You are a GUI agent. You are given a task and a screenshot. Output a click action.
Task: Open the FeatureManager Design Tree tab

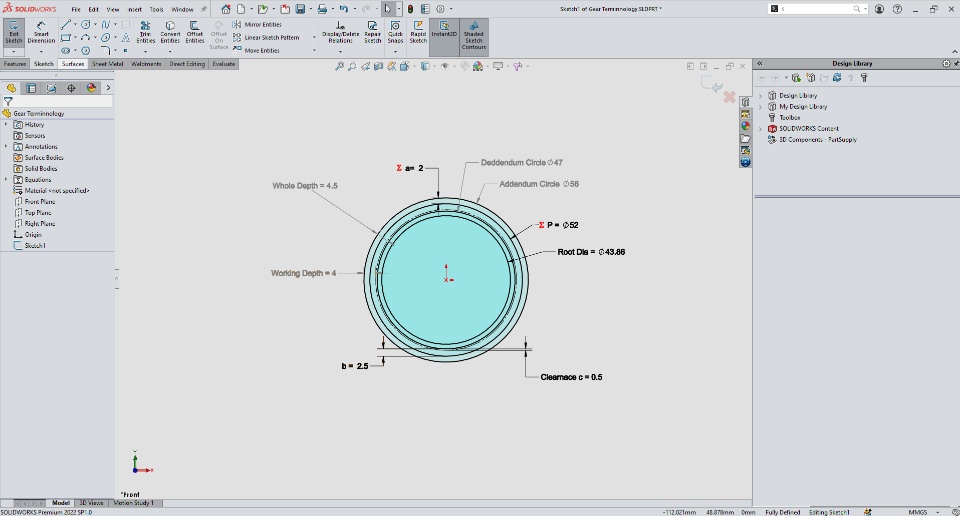(x=11, y=88)
